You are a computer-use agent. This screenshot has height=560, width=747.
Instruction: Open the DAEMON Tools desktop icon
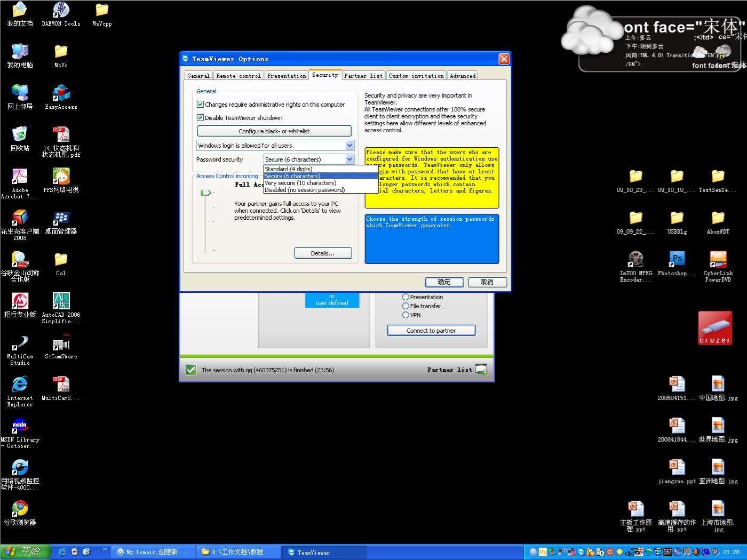[x=61, y=11]
